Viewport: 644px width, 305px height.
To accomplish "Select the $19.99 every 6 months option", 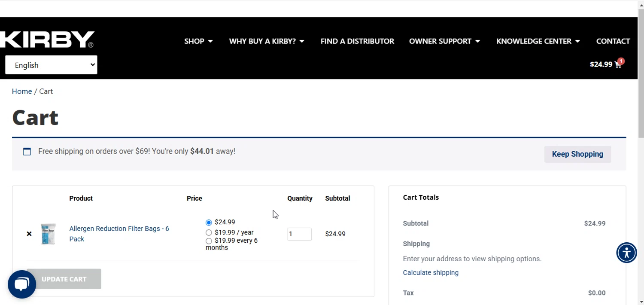I will tap(209, 241).
